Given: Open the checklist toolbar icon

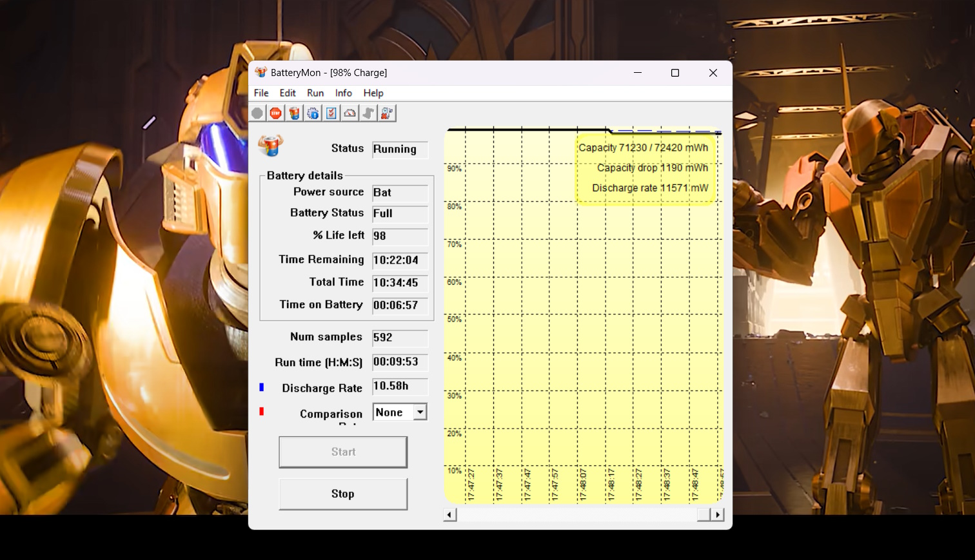Looking at the screenshot, I should click(331, 113).
